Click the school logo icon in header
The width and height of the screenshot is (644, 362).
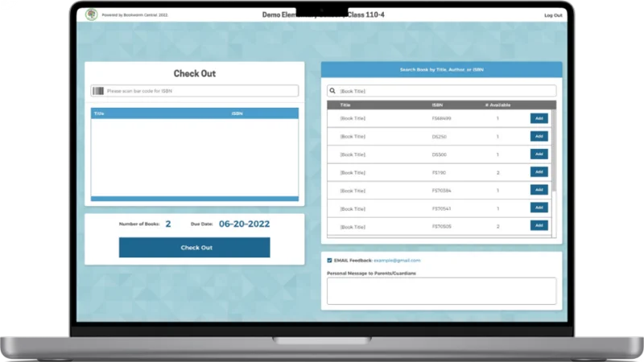pyautogui.click(x=91, y=14)
